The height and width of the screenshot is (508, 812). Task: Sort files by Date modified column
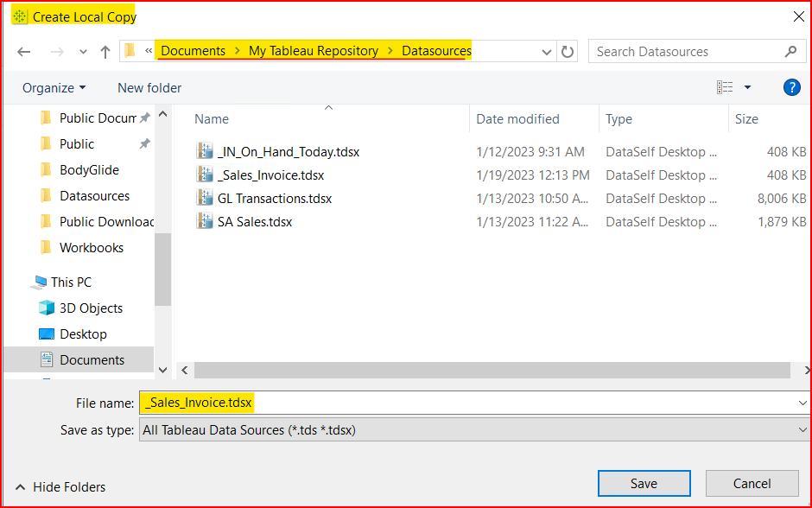(517, 119)
